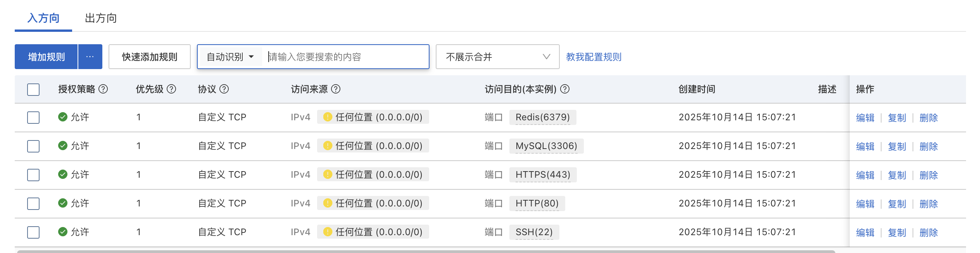The image size is (980, 253).
Task: Click the Redis(6379) port tag
Action: click(x=543, y=117)
